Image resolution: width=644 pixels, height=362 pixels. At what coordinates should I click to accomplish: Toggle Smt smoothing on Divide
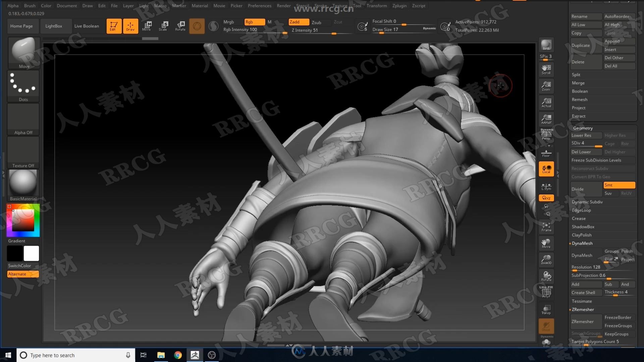(x=619, y=185)
